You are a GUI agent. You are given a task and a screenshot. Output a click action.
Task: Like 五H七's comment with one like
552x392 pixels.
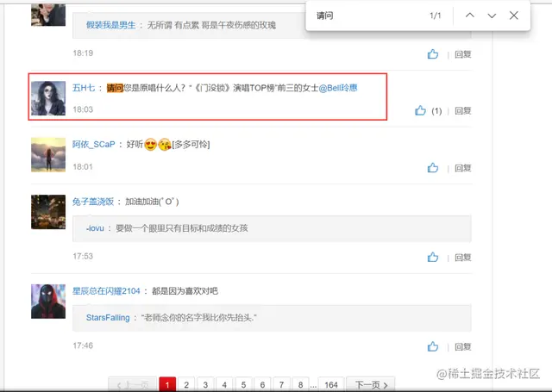[x=420, y=110]
